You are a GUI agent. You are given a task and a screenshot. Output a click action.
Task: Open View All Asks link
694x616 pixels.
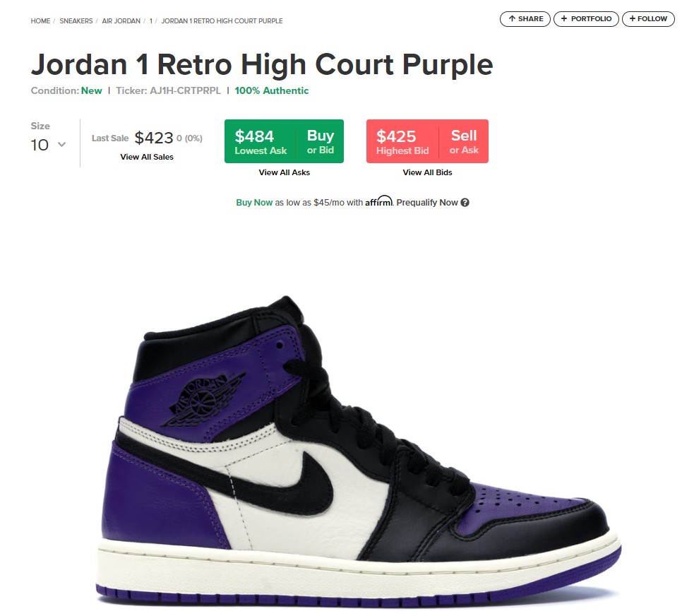284,172
